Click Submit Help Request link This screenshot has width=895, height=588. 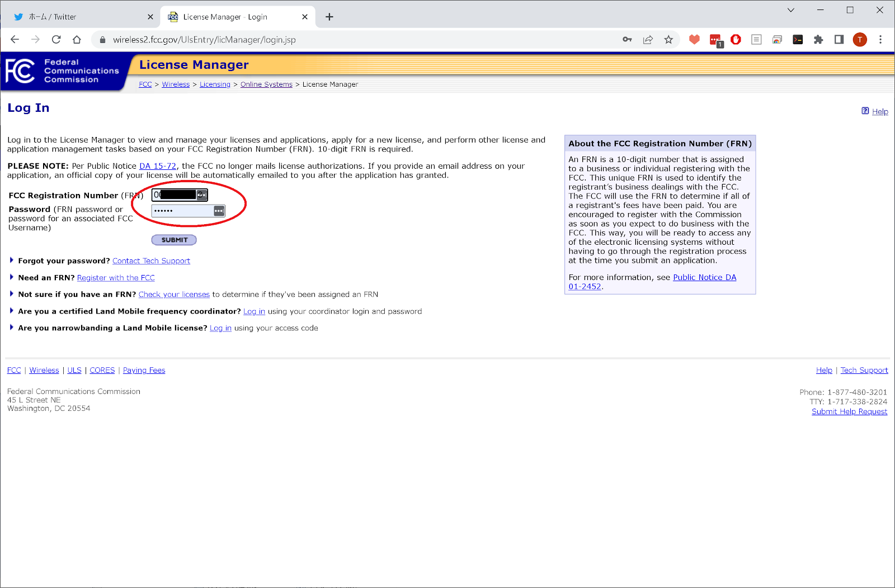tap(850, 411)
